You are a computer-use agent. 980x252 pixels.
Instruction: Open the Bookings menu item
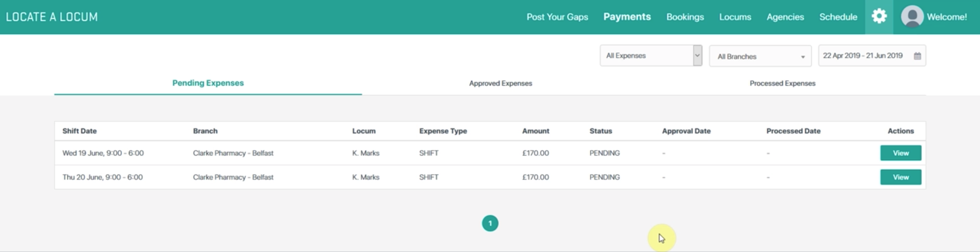pos(685,17)
